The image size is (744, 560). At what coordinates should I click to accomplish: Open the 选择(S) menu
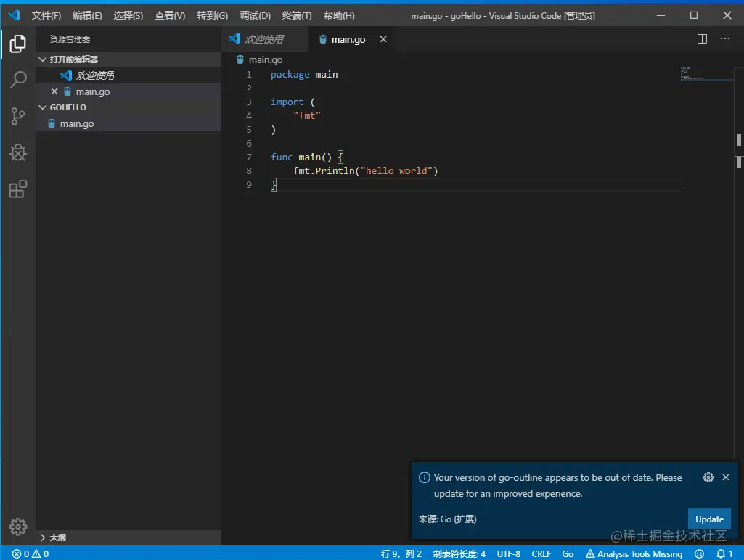(x=128, y=16)
